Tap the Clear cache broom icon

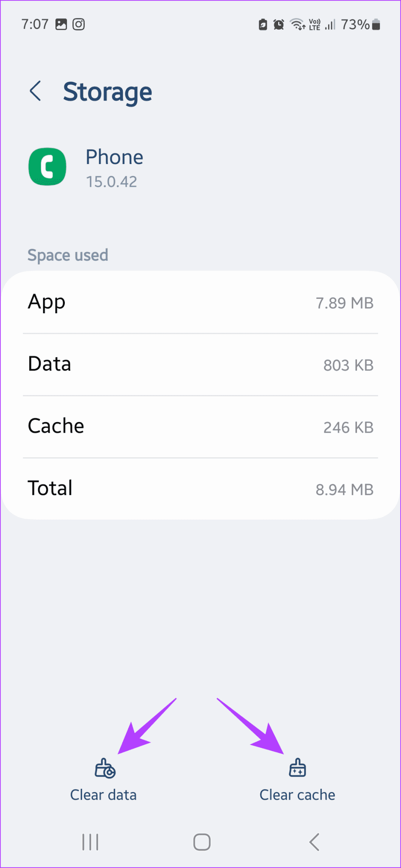[x=297, y=768]
